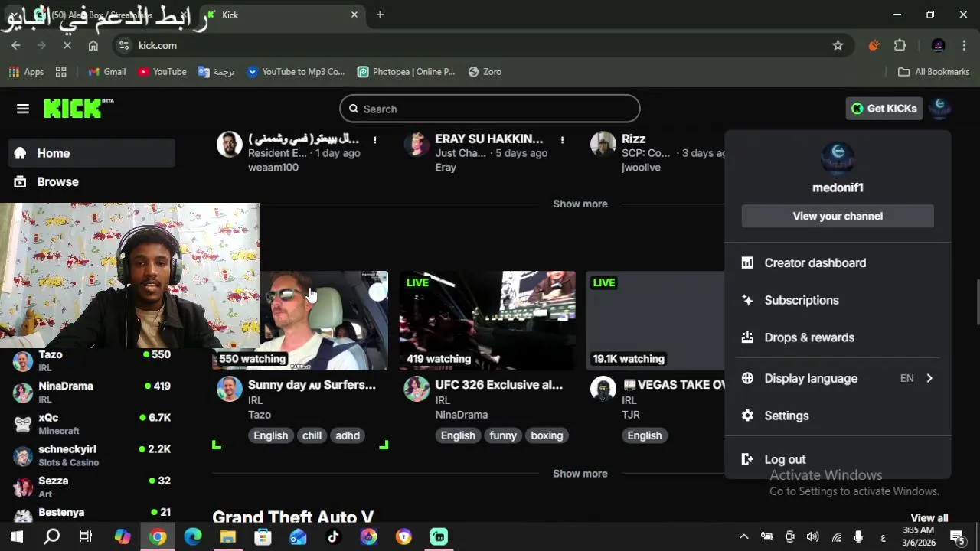Open the Kick hamburger sidebar menu
980x551 pixels.
(23, 109)
